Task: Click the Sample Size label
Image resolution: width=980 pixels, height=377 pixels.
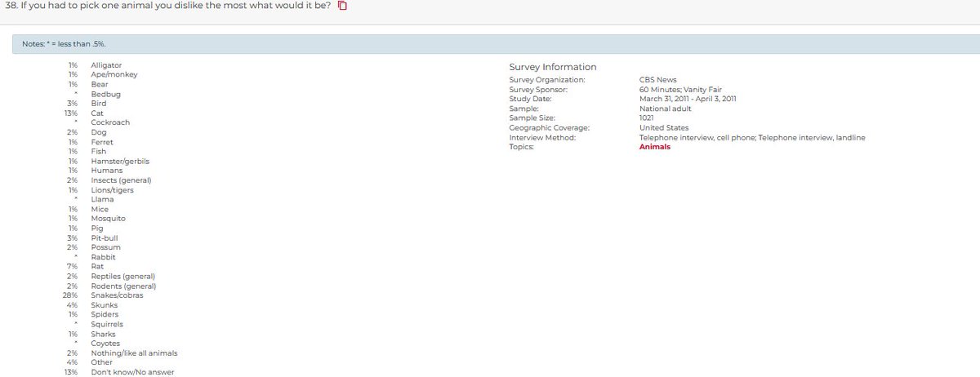Action: tap(532, 118)
